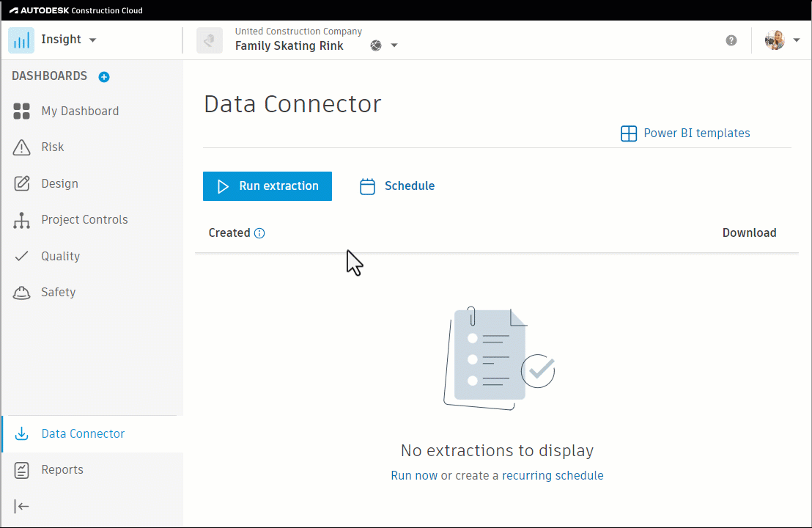Click the Autodesk Construction Cloud logo
812x528 pixels.
(51, 11)
